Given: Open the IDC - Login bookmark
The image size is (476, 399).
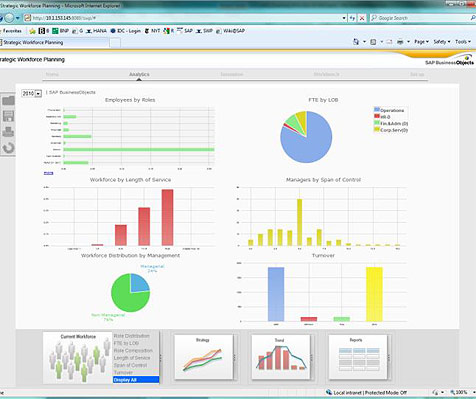Looking at the screenshot, I should point(126,31).
